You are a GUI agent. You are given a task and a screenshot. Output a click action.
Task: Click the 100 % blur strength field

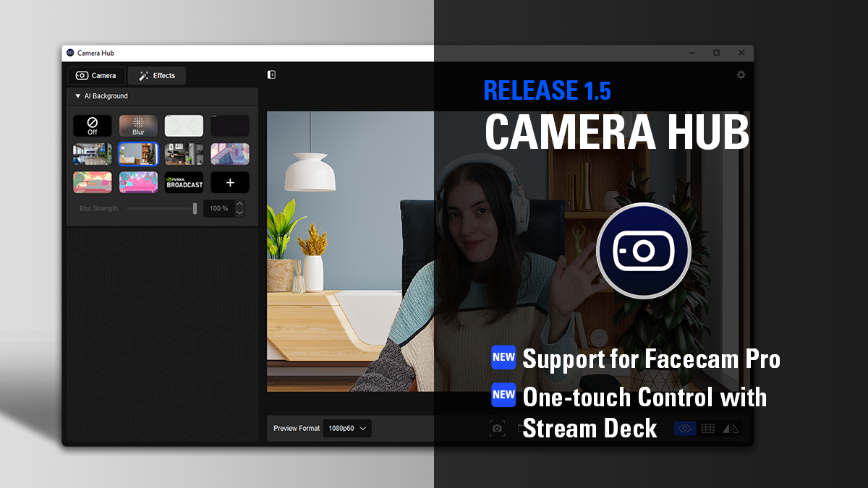coord(218,208)
